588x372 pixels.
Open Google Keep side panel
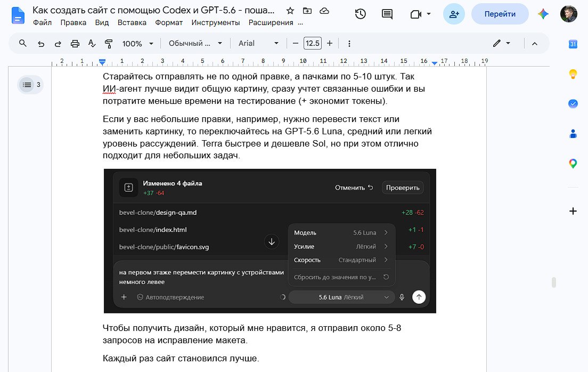(x=573, y=74)
